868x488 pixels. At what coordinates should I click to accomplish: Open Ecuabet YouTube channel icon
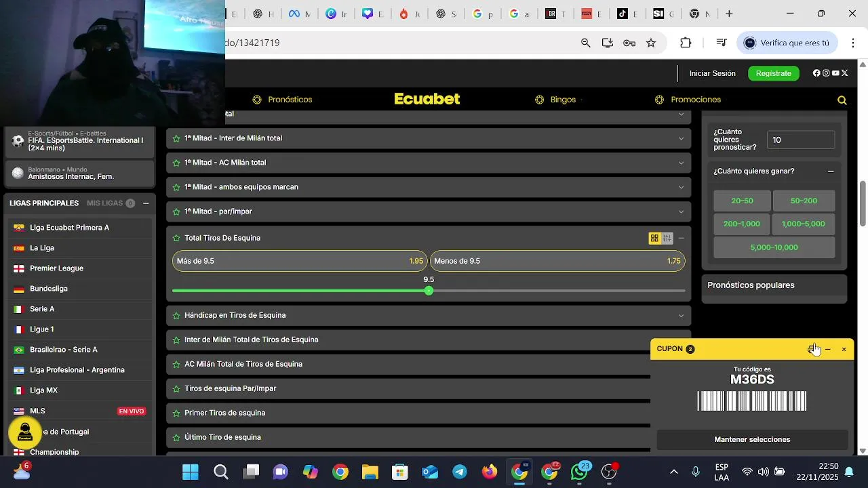pyautogui.click(x=835, y=73)
